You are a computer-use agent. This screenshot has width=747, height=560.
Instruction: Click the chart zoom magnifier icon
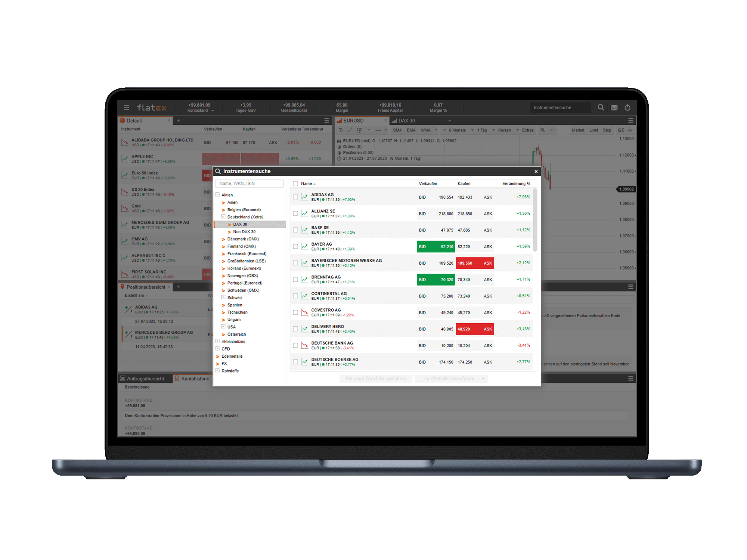click(543, 130)
